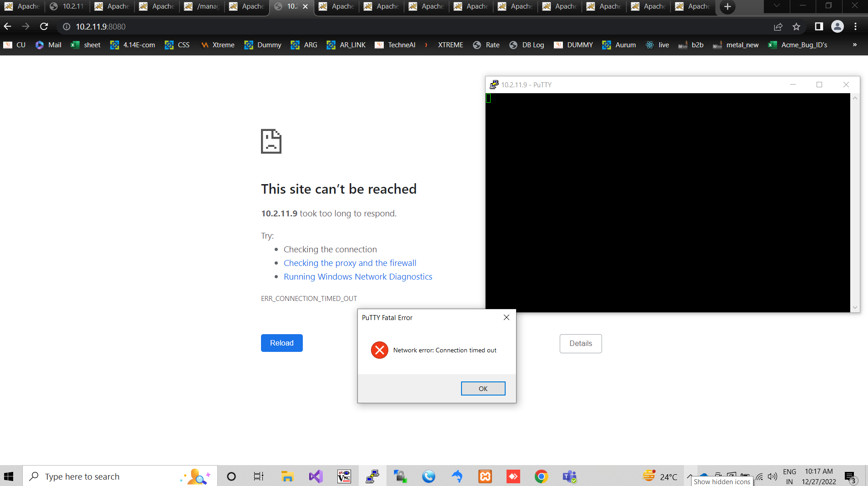Open weather widget showing 24°C
Screen dimensions: 868x486
pos(660,476)
